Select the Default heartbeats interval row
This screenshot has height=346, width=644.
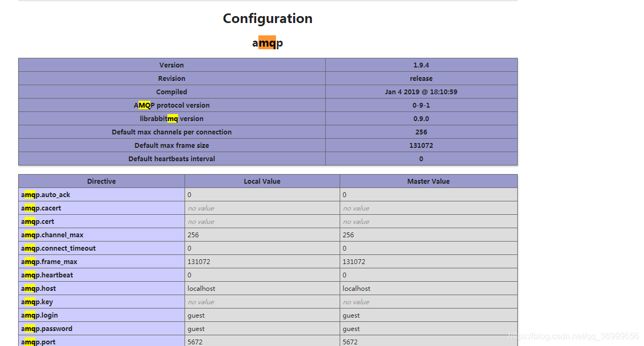(x=171, y=159)
